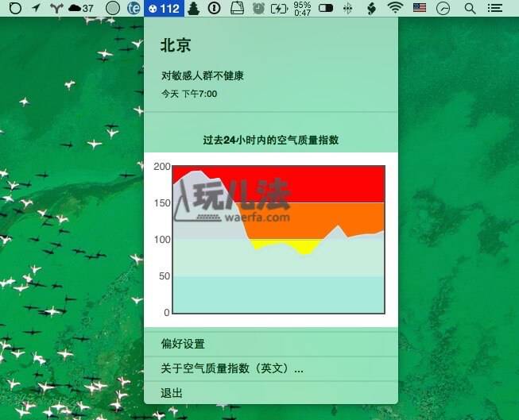
Task: Open Spotlight search magnifier icon
Action: pos(470,8)
